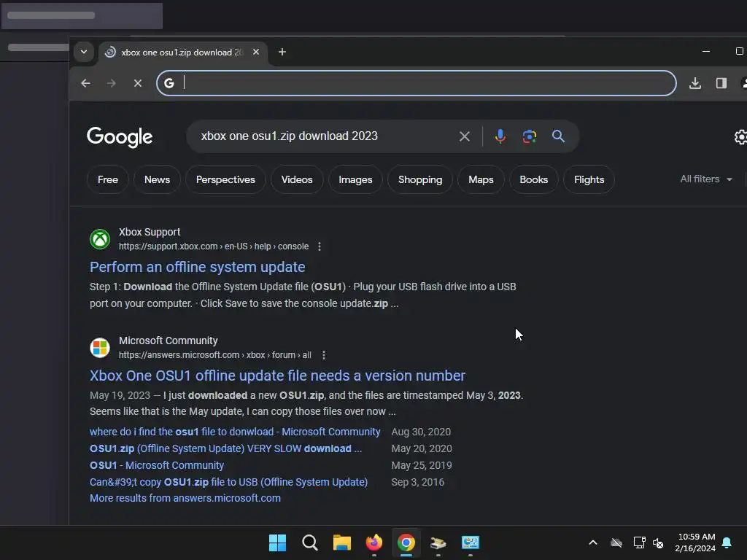This screenshot has height=560, width=747.
Task: Clear the Google search query
Action: [x=465, y=136]
